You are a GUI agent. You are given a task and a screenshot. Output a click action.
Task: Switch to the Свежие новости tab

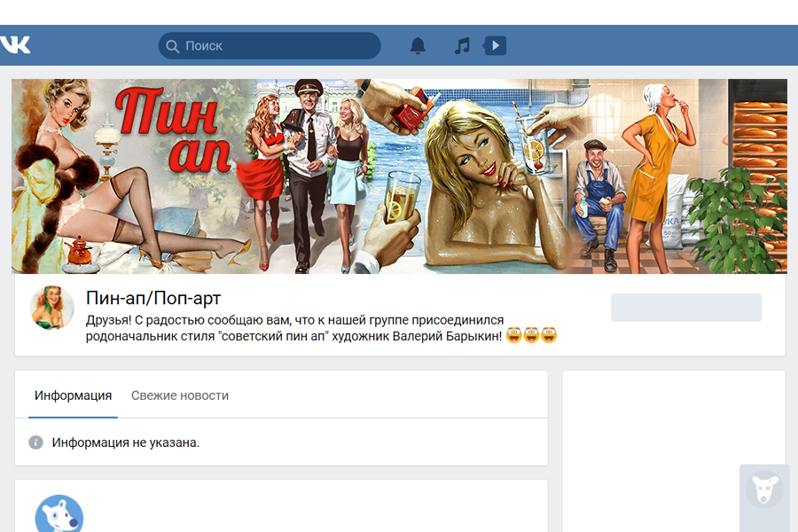click(x=180, y=395)
